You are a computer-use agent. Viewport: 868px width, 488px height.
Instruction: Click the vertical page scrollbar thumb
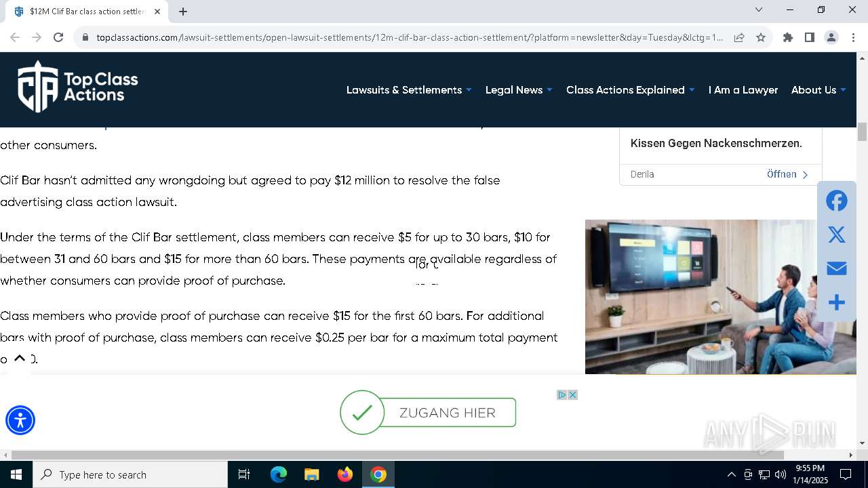(x=862, y=131)
